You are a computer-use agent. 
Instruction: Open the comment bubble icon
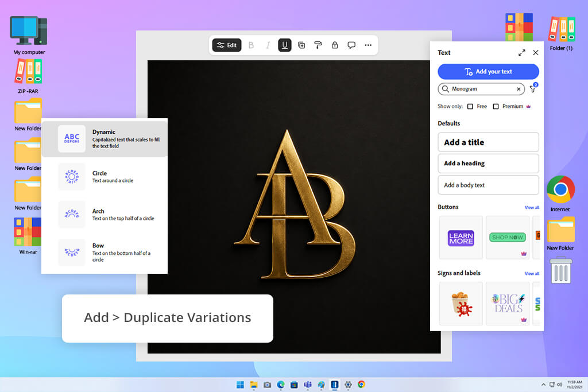tap(351, 45)
